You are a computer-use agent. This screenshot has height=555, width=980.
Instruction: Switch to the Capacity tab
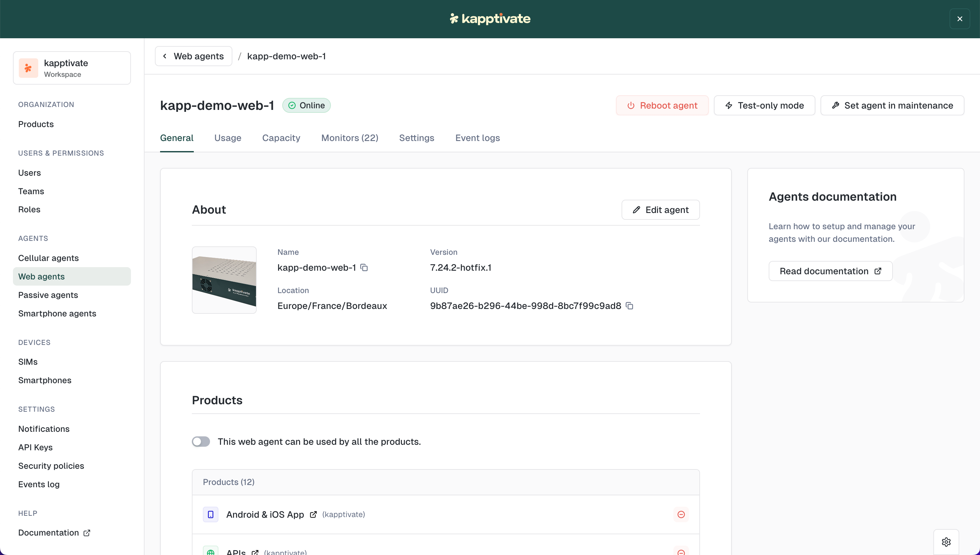pyautogui.click(x=281, y=138)
